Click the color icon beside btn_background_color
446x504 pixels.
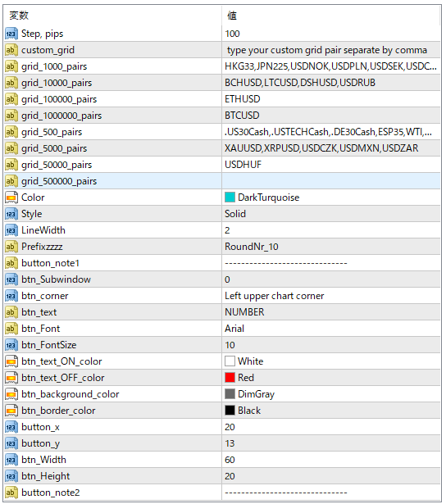pos(11,394)
